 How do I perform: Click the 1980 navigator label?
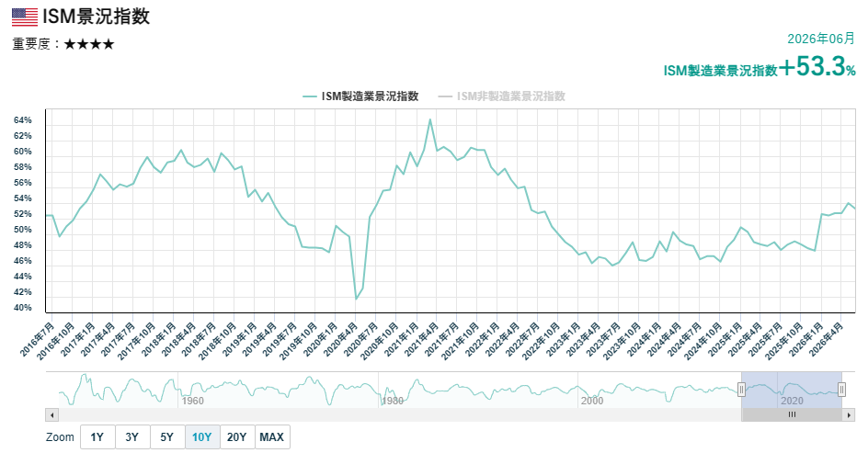[x=393, y=401]
